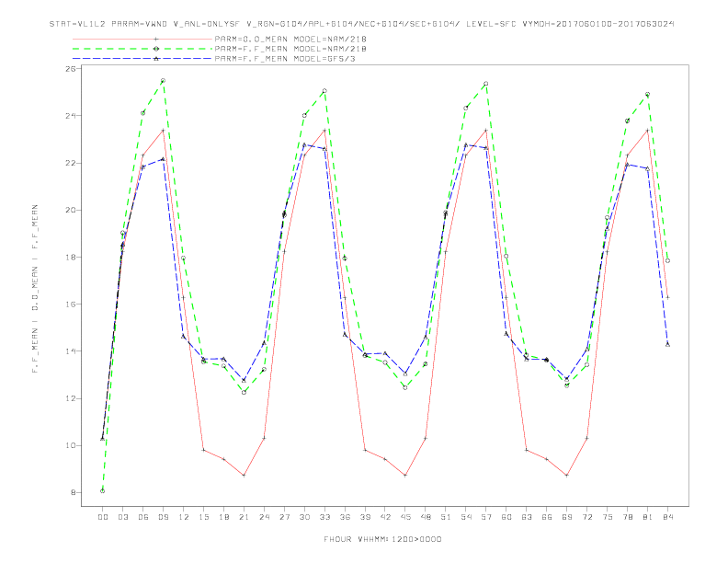This screenshot has height=563, width=728.
Task: Click x-axis tick label 42
Action: point(385,517)
